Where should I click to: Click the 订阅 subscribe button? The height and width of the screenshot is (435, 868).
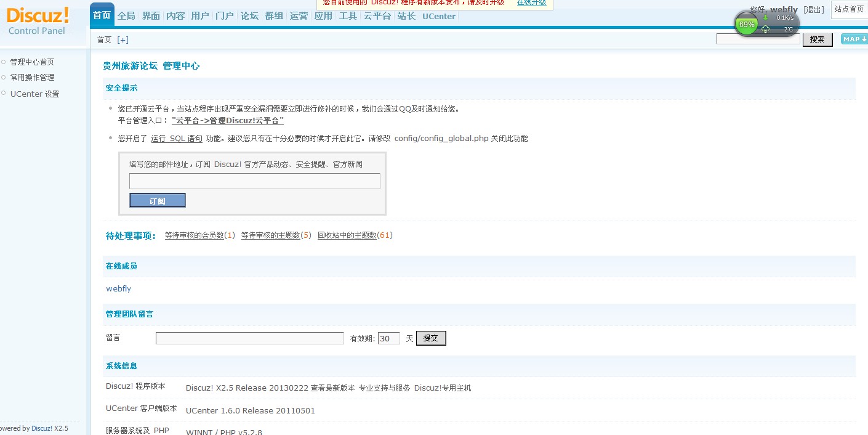point(158,201)
